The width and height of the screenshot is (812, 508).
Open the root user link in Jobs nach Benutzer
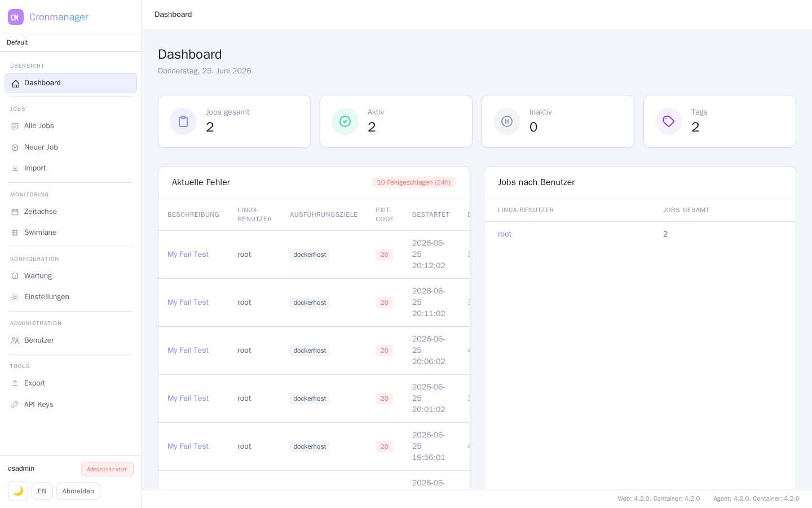pos(505,234)
